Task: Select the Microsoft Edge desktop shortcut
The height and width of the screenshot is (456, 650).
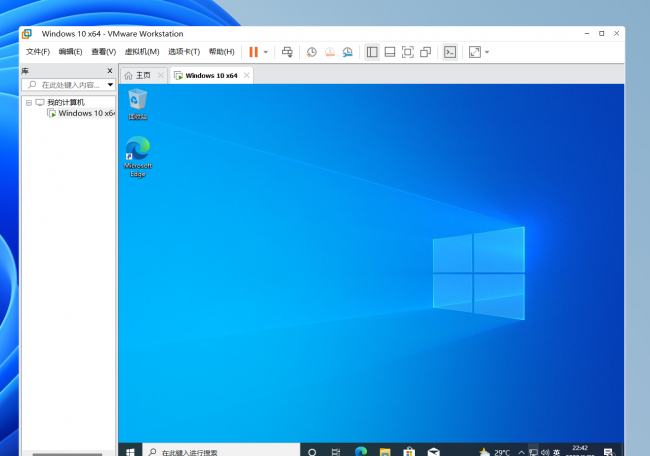Action: [138, 157]
